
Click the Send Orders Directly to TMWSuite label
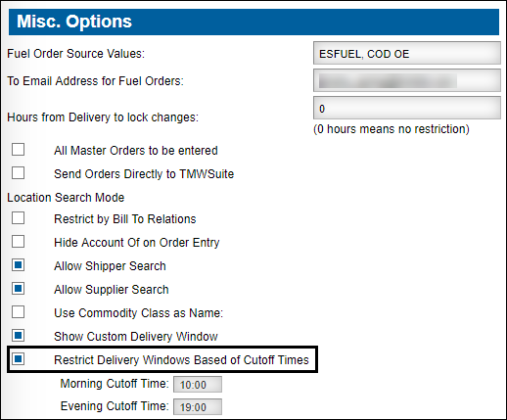144,174
